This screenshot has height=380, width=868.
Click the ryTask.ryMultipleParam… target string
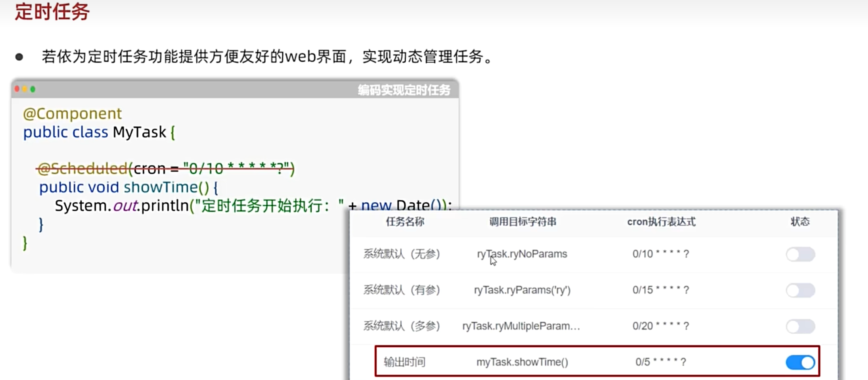[521, 326]
